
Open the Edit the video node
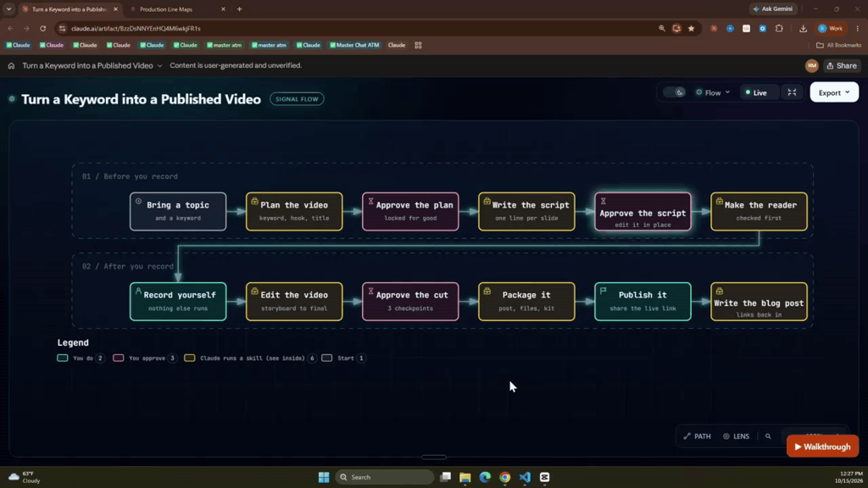pyautogui.click(x=294, y=302)
